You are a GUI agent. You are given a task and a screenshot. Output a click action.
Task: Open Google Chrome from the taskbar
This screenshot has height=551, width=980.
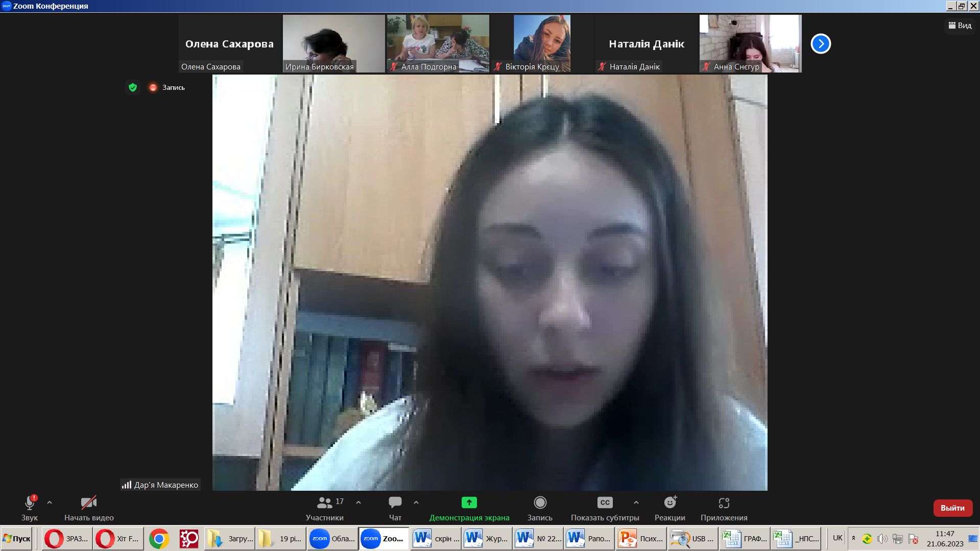[x=159, y=539]
